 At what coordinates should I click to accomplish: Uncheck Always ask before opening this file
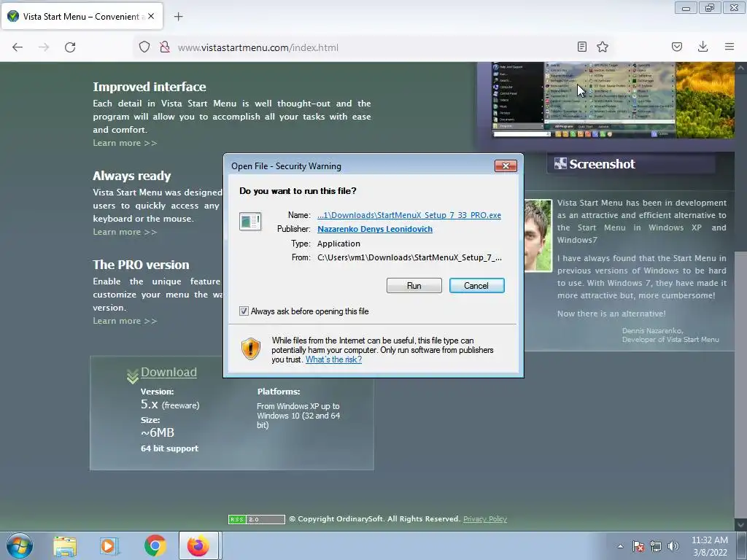tap(244, 311)
